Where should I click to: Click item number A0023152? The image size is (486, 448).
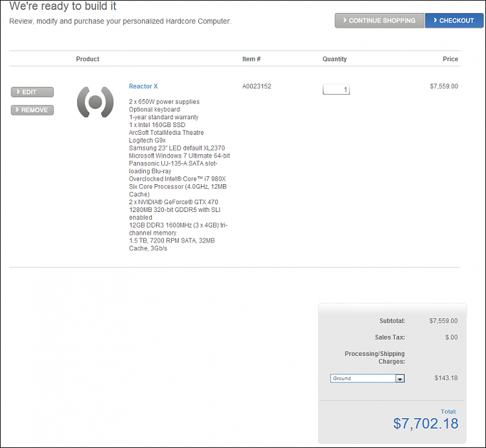(257, 86)
